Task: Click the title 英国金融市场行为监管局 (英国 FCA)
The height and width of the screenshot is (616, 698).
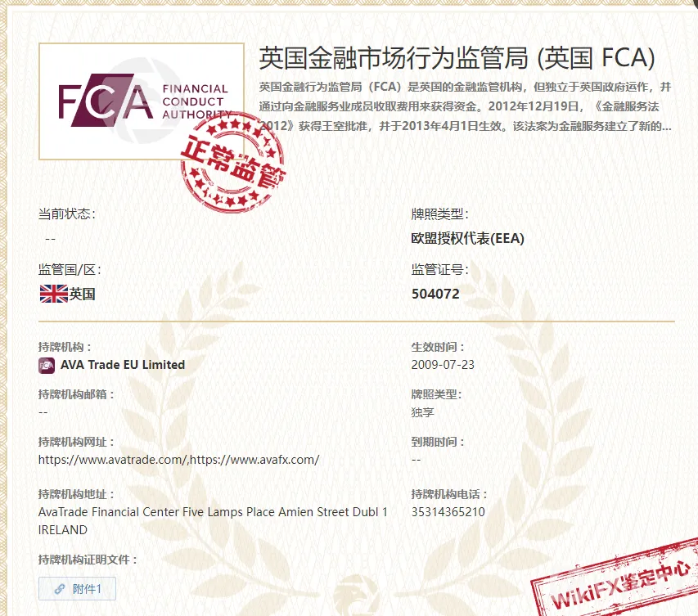Action: (457, 58)
